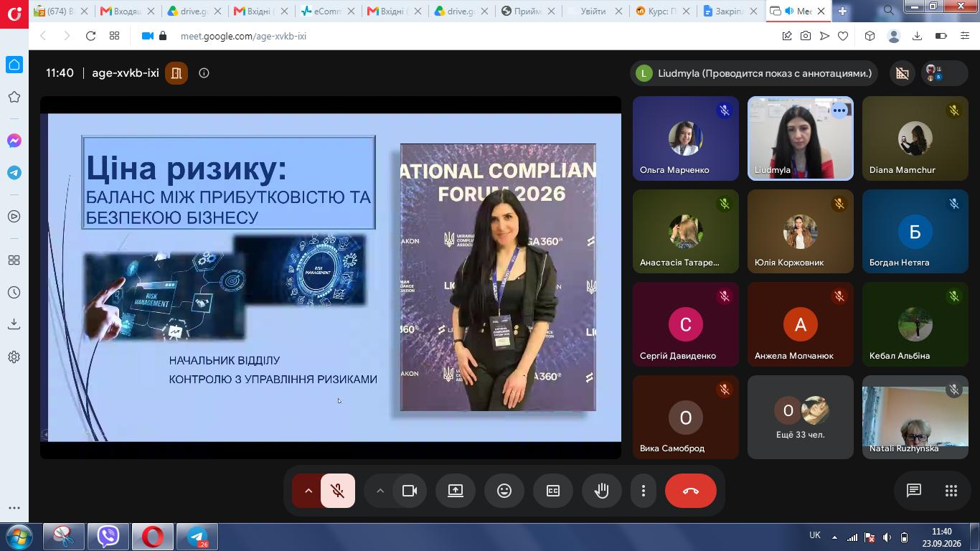Screen dimensions: 980x551
Task: Open more options three-dot menu
Action: click(x=644, y=491)
